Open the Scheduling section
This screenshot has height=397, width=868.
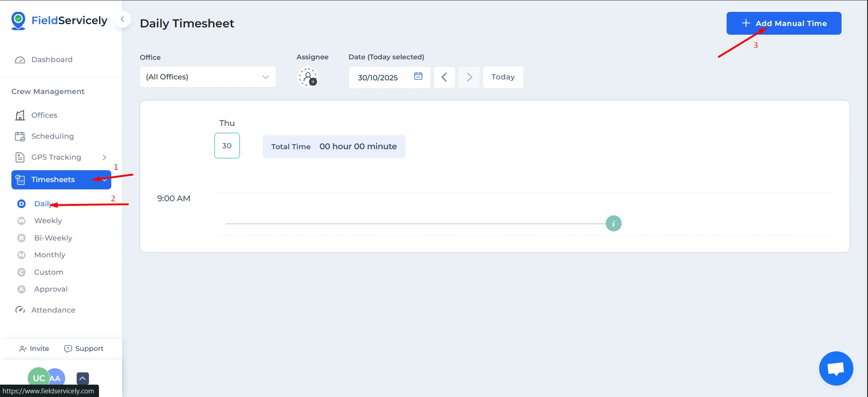pyautogui.click(x=52, y=136)
